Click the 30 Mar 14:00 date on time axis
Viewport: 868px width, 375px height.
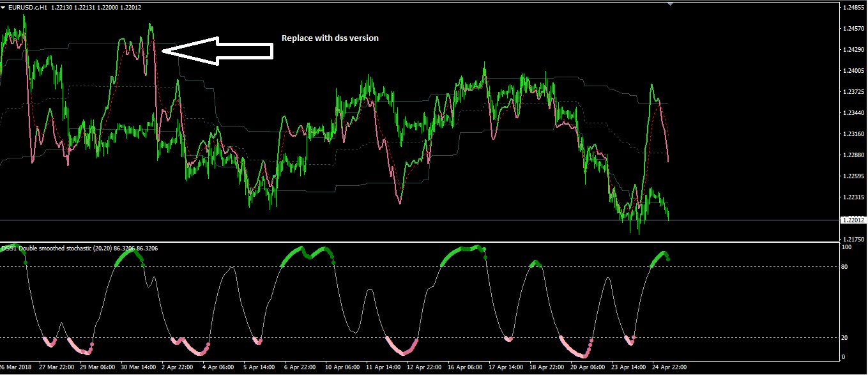tap(137, 367)
